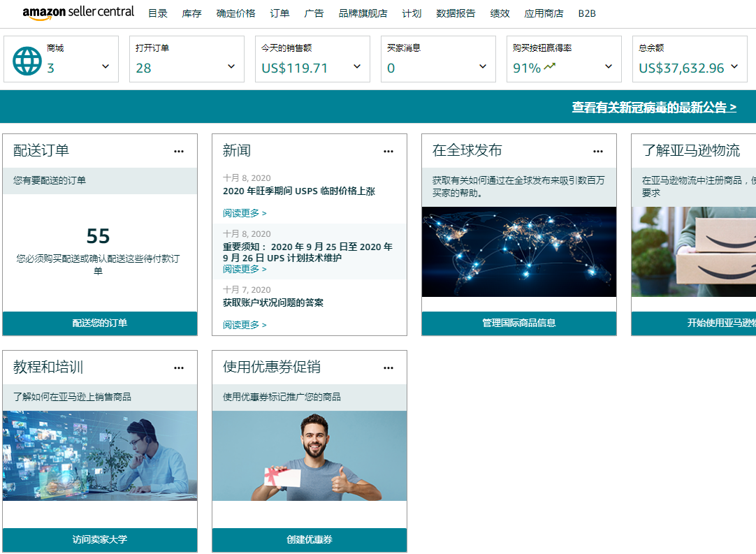Open the 确定价格 menu
Image resolution: width=756 pixels, height=554 pixels.
pos(235,13)
